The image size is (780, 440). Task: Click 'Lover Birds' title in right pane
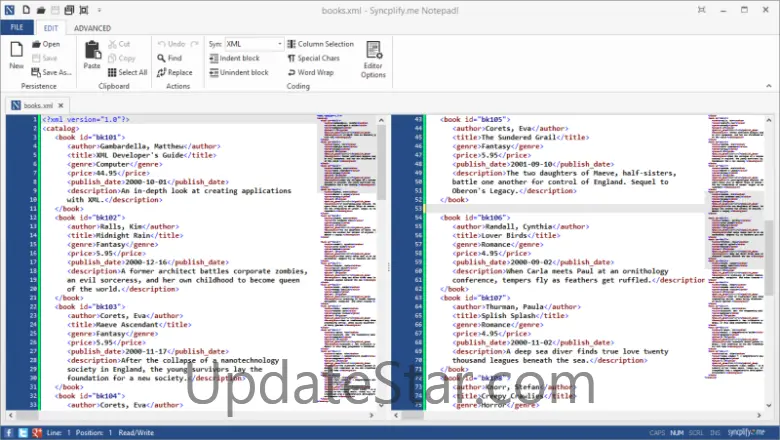[504, 235]
